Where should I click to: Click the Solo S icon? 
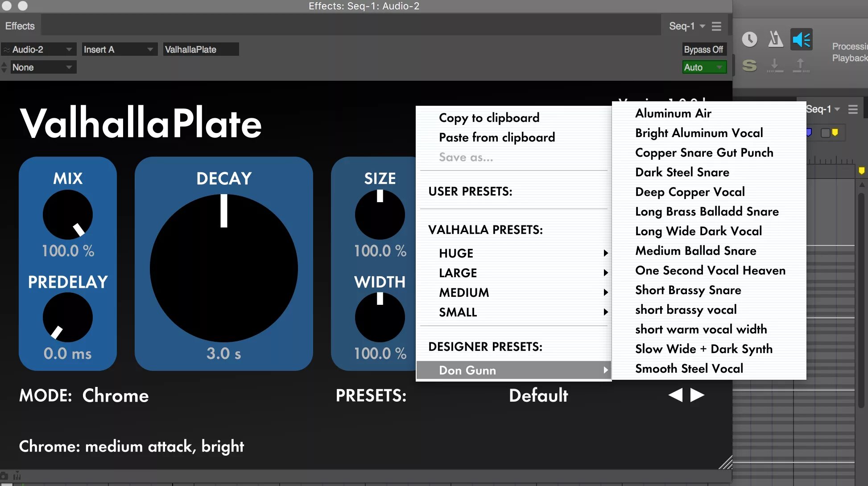click(x=749, y=66)
